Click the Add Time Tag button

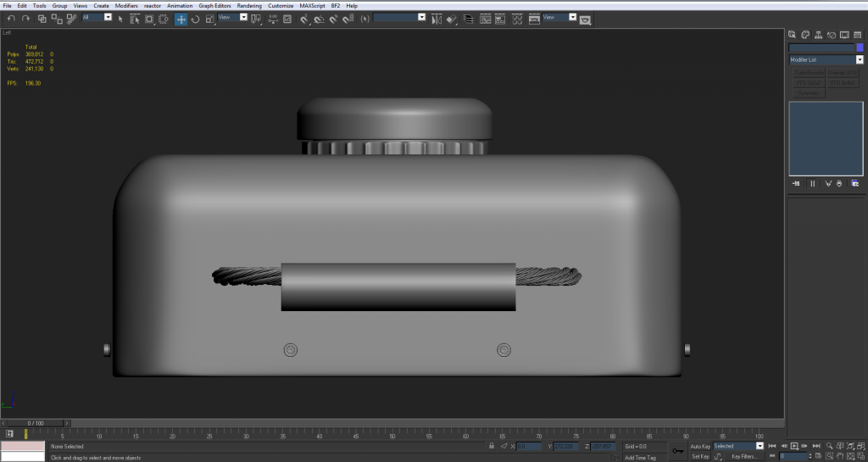tap(640, 457)
